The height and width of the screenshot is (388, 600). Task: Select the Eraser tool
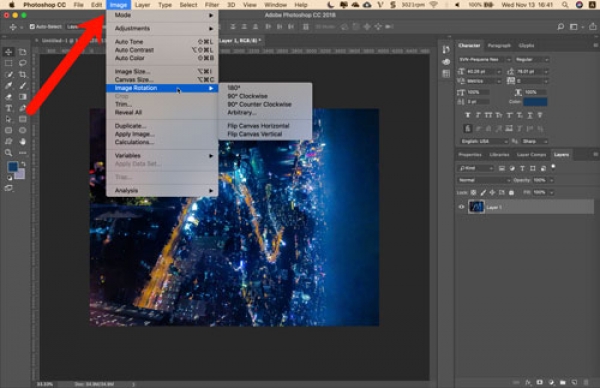tap(8, 97)
